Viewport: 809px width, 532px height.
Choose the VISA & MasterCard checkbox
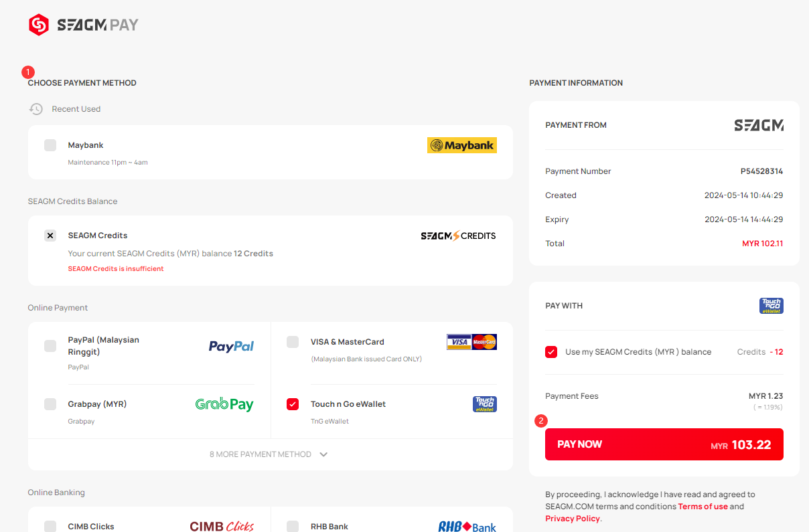point(293,342)
